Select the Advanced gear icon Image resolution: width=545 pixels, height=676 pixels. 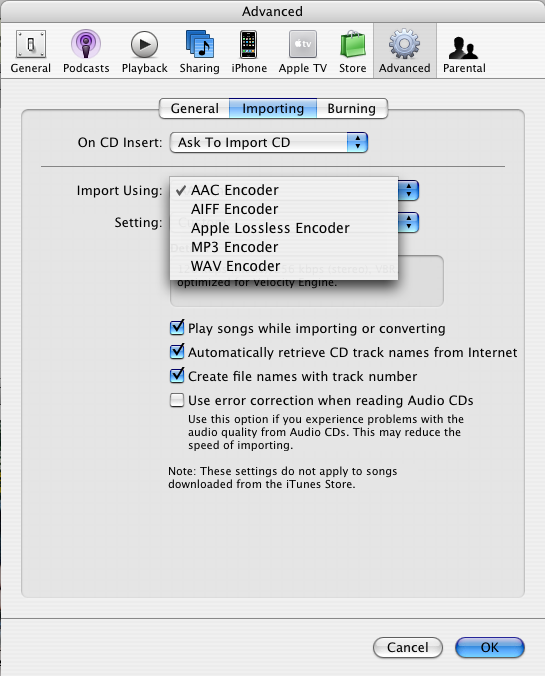404,44
